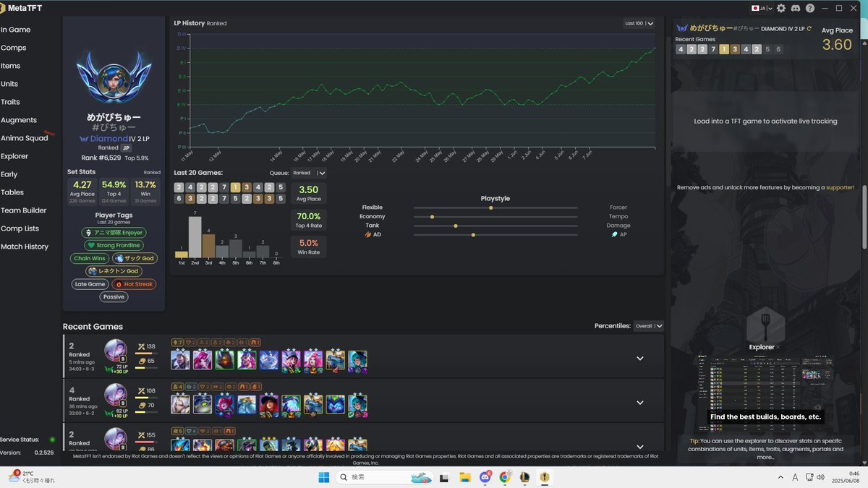This screenshot has width=868, height=488.
Task: Open Comp Lists in the sidebar
Action: [20, 228]
